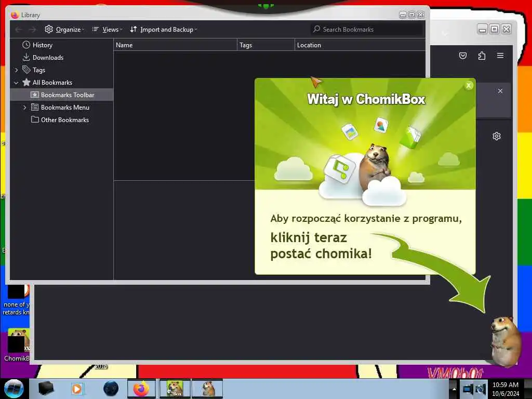Screen dimensions: 532x399
Task: Go back with Library back arrow
Action: tap(19, 30)
